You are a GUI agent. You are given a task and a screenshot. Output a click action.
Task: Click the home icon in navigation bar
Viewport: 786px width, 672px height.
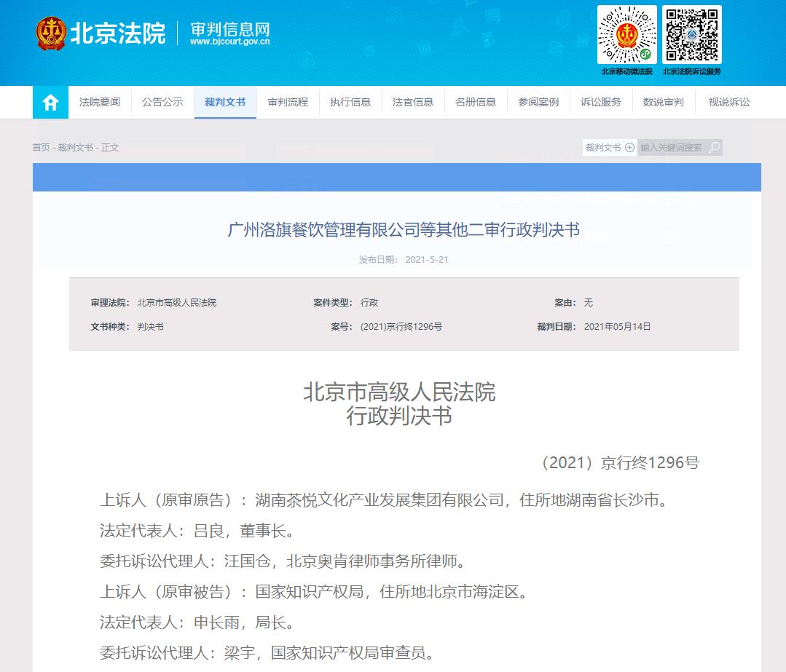click(50, 102)
